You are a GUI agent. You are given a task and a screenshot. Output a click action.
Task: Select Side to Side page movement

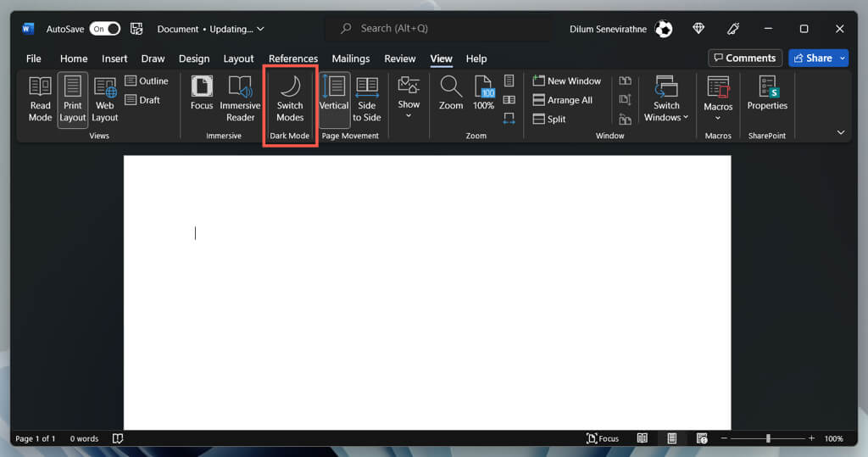tap(366, 100)
